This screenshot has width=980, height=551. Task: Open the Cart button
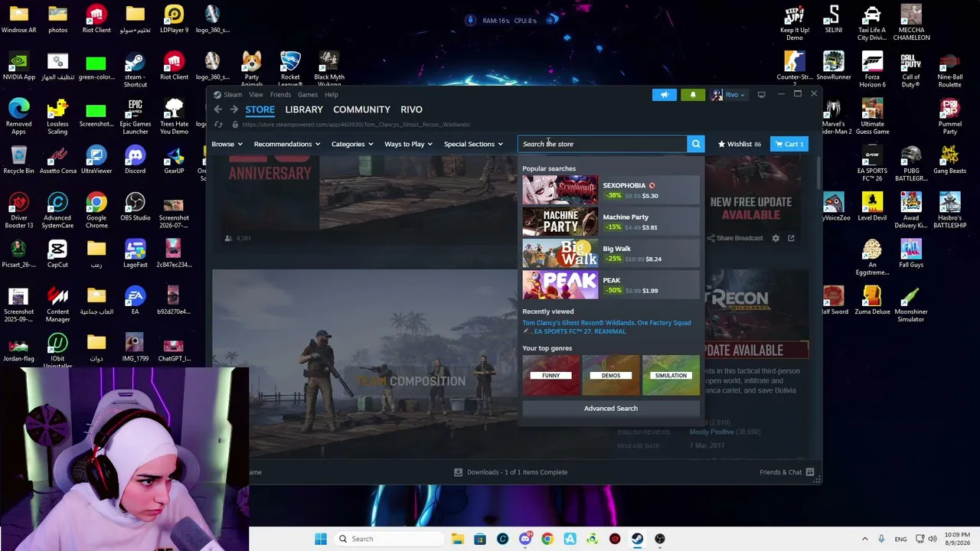[x=789, y=144]
